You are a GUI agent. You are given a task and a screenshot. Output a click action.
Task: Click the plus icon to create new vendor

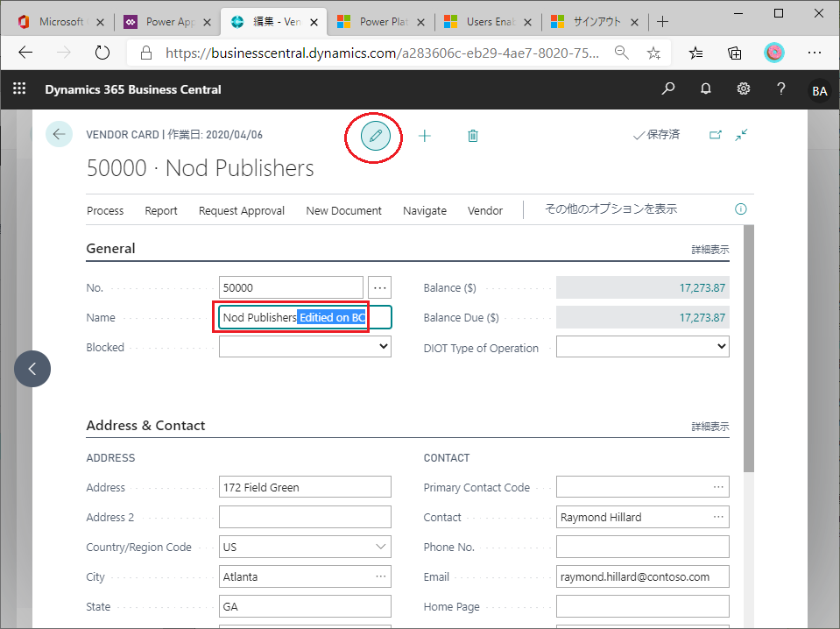click(424, 136)
